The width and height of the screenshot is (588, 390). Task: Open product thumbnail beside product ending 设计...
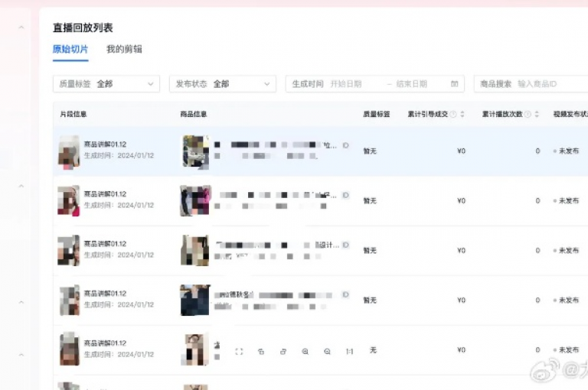pyautogui.click(x=195, y=250)
